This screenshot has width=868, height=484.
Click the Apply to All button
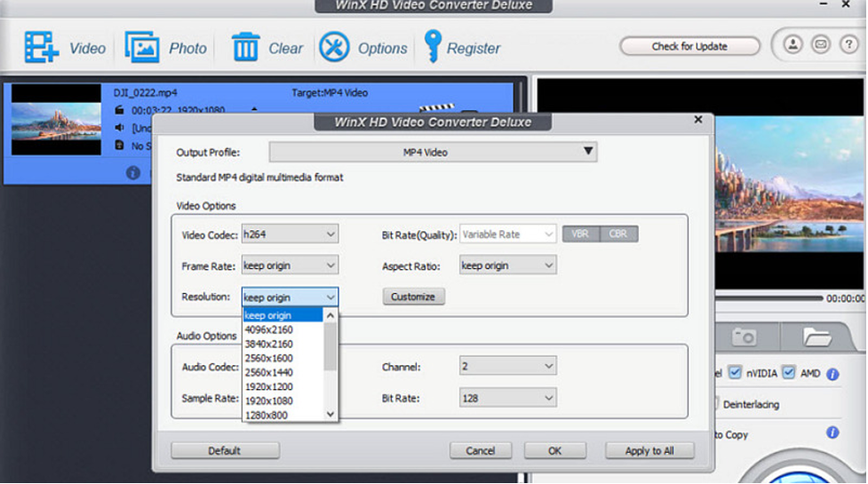click(649, 450)
